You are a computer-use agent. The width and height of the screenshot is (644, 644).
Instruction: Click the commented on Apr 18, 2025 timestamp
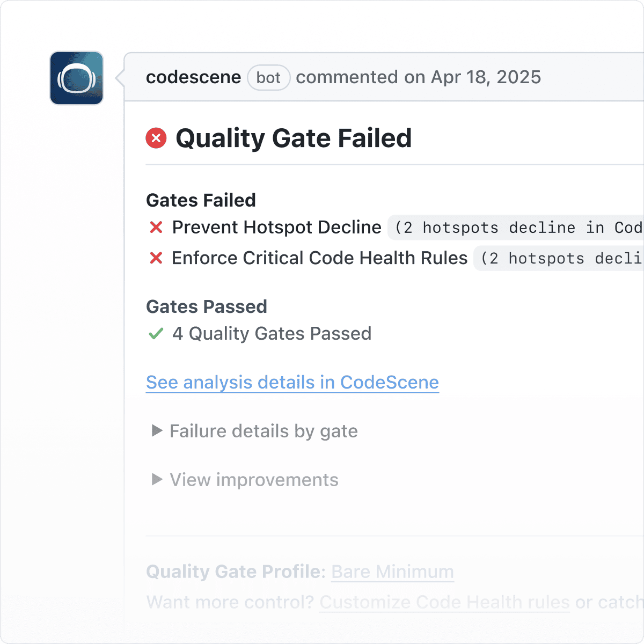point(420,77)
